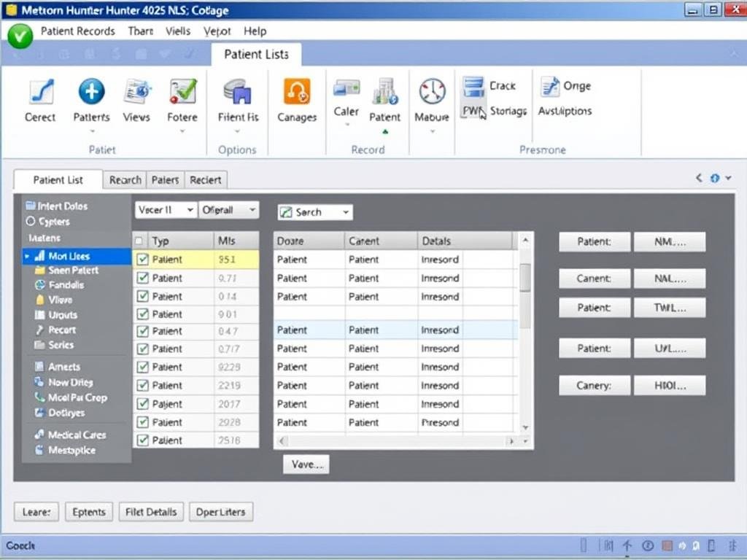Screen dimensions: 747x560
Task: Click the Crack storage icon
Action: (x=473, y=86)
